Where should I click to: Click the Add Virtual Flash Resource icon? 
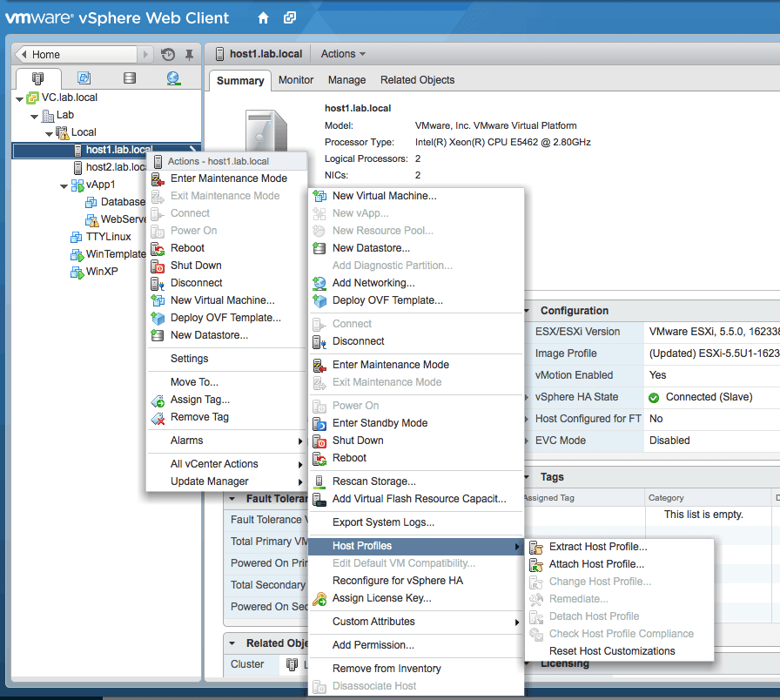point(319,499)
